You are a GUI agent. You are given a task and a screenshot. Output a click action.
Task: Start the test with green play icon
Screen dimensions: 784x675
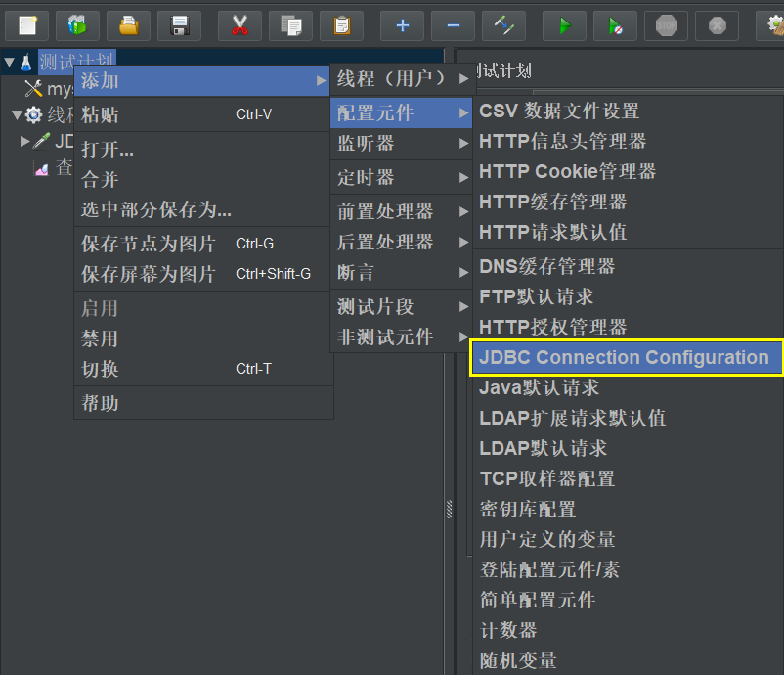point(564,25)
